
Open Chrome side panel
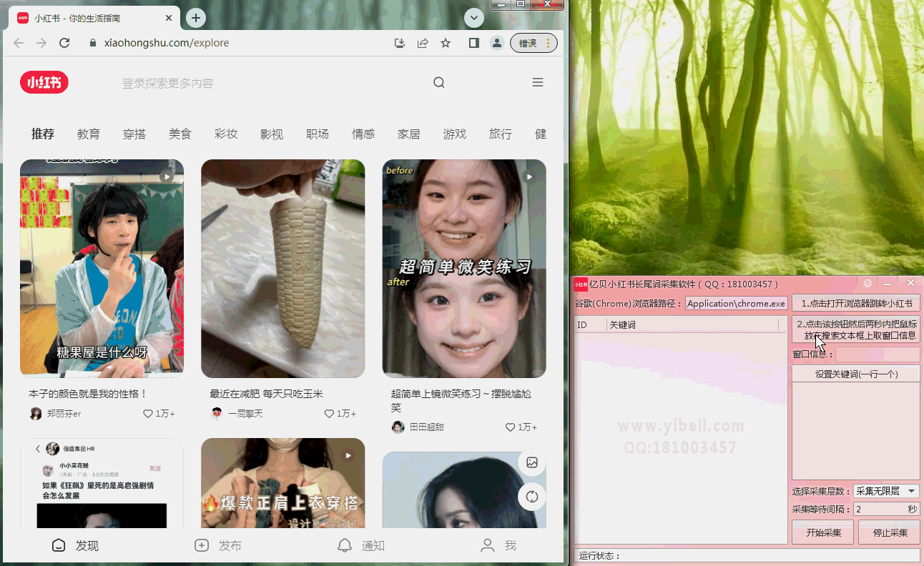click(x=473, y=43)
